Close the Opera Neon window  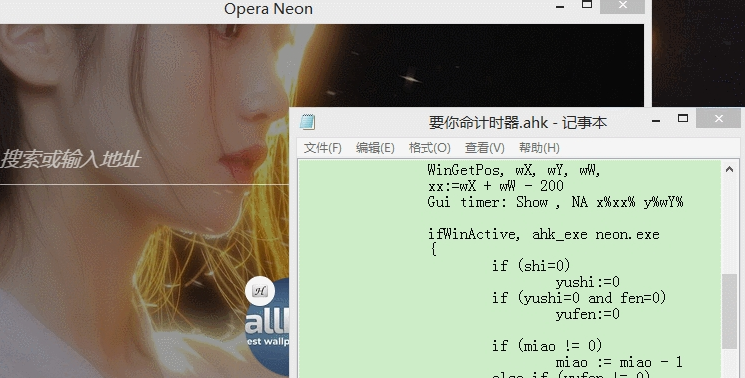coord(622,6)
